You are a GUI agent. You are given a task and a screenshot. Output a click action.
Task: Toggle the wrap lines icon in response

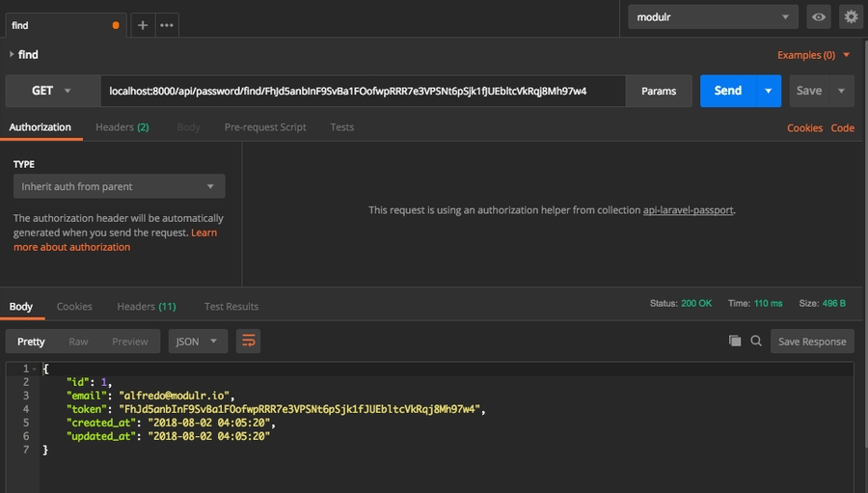pyautogui.click(x=249, y=341)
